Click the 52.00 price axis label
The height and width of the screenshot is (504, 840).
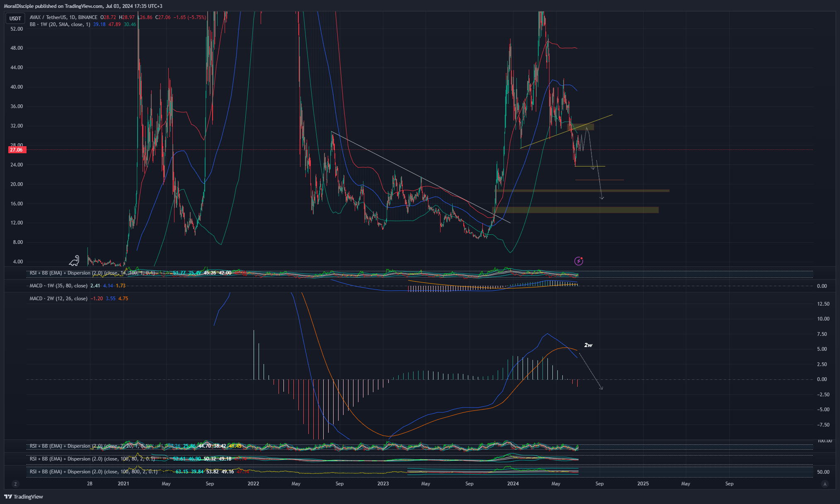pyautogui.click(x=17, y=29)
